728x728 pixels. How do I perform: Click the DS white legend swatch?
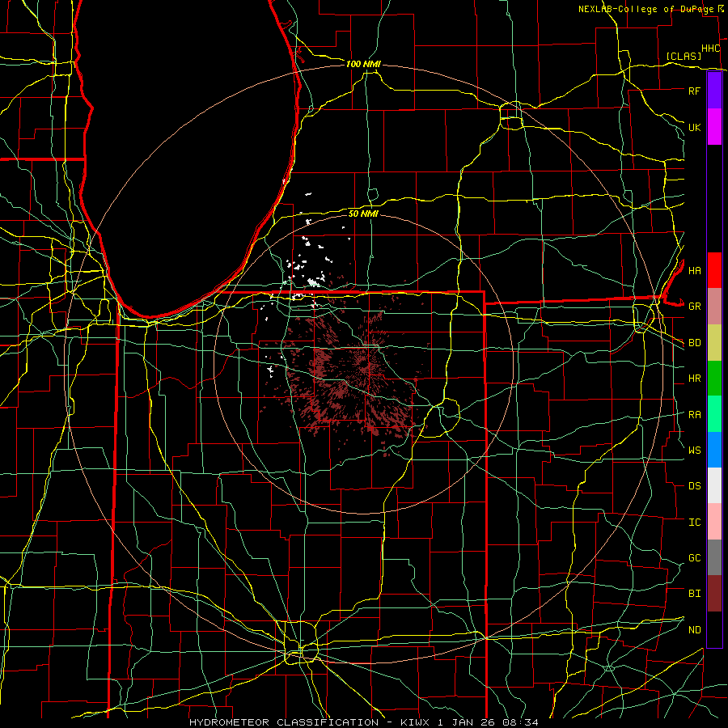click(714, 485)
